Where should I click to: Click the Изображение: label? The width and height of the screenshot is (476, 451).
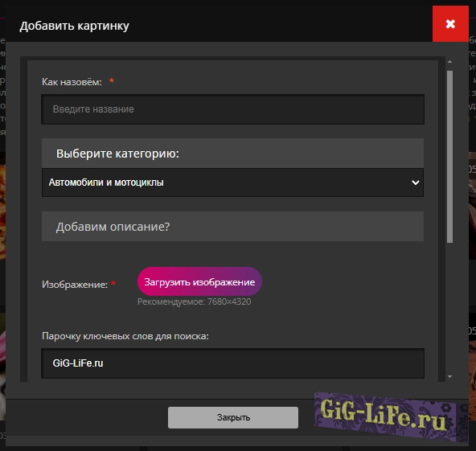point(75,285)
